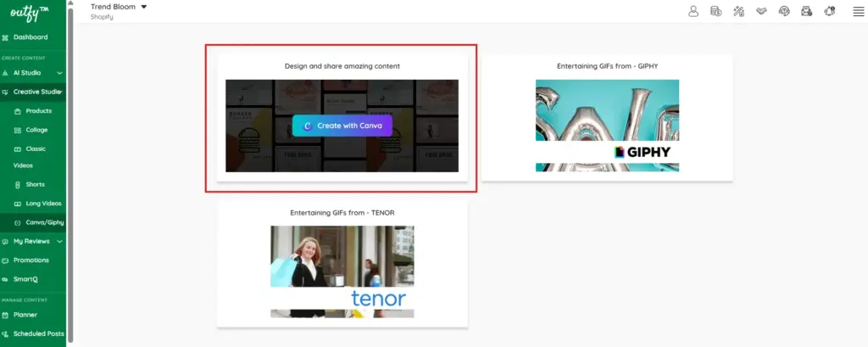The width and height of the screenshot is (868, 347).
Task: Expand the My Reviews chevron
Action: [x=59, y=242]
